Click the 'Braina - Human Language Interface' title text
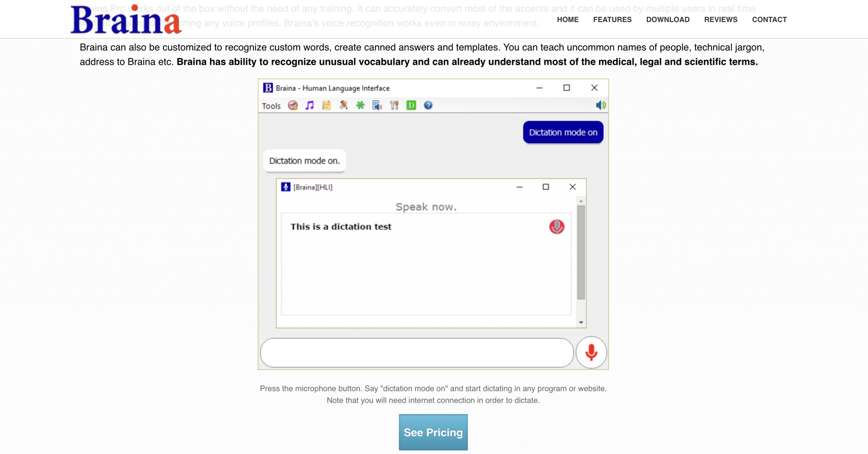The image size is (868, 454). 333,88
